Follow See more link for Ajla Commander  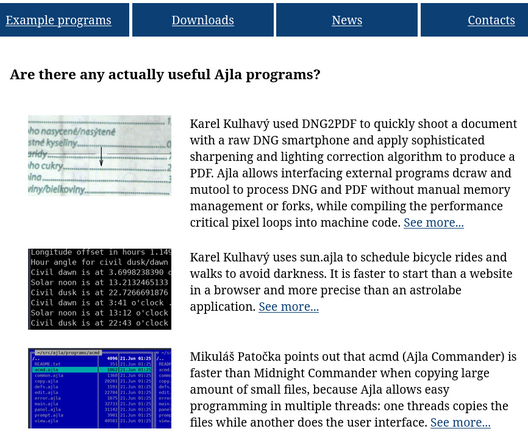460,422
